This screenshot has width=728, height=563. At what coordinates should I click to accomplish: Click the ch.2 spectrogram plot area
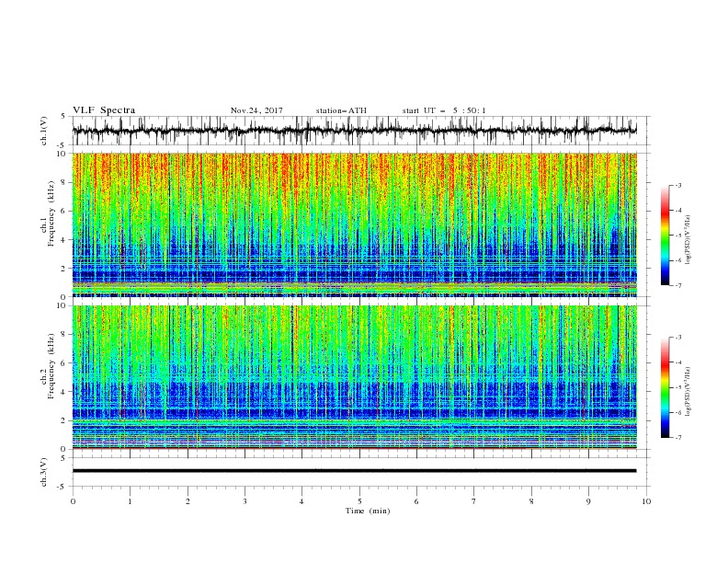pos(354,377)
